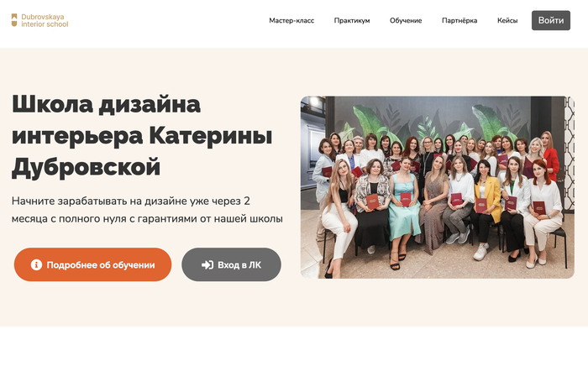Click the woman in the yellow jacket

[x=486, y=202]
